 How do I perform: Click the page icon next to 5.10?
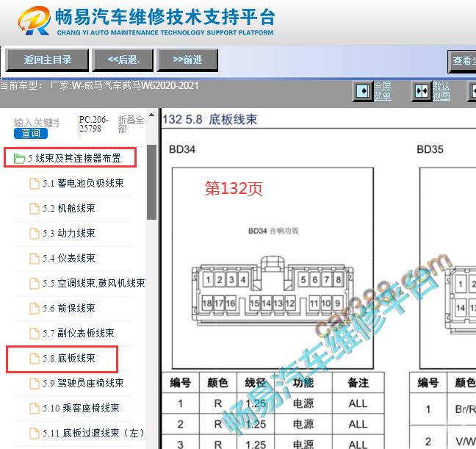(35, 409)
